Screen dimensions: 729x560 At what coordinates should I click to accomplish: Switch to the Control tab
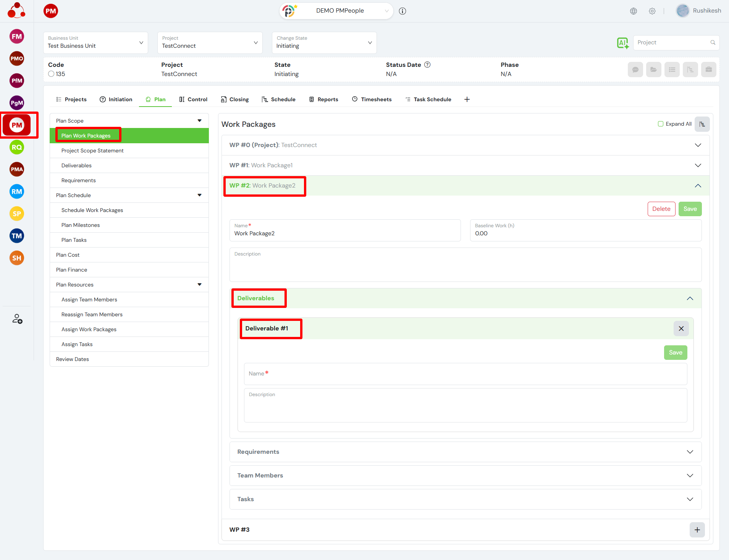(193, 99)
